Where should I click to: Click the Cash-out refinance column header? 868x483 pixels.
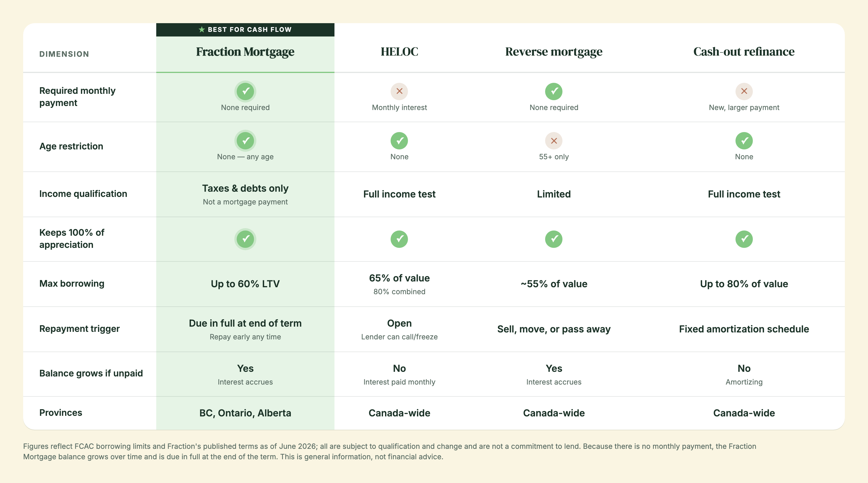[744, 52]
